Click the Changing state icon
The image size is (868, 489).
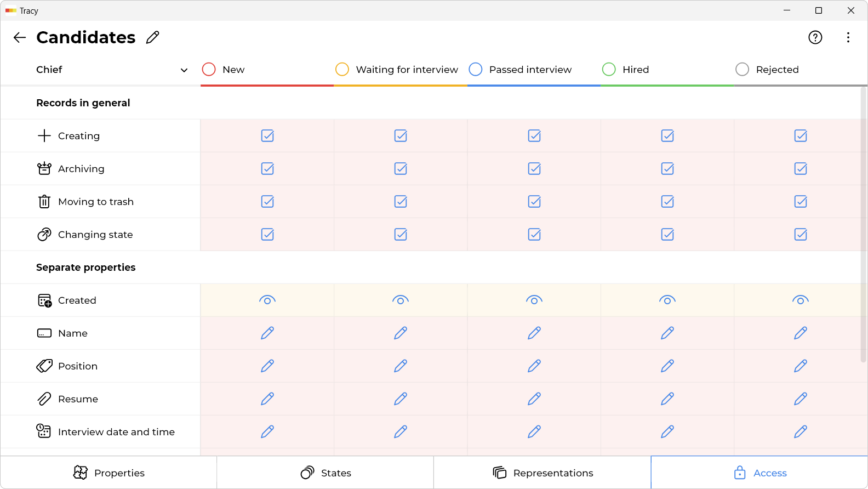(x=44, y=235)
